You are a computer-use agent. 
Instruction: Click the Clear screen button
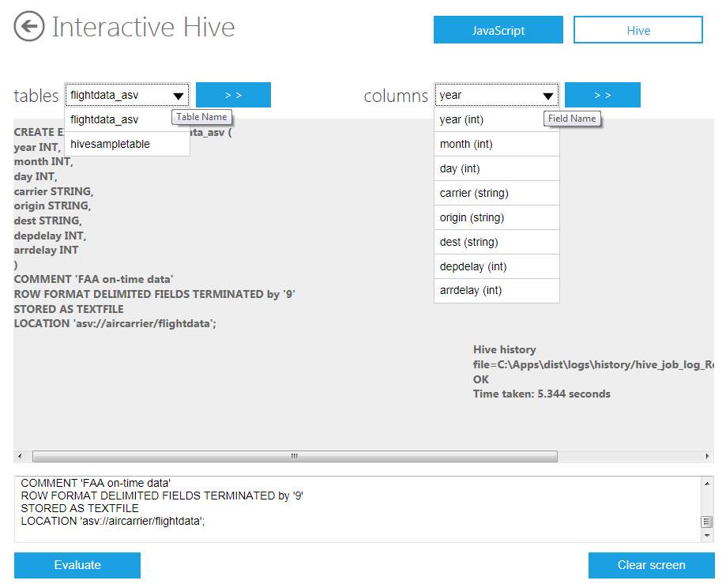652,565
